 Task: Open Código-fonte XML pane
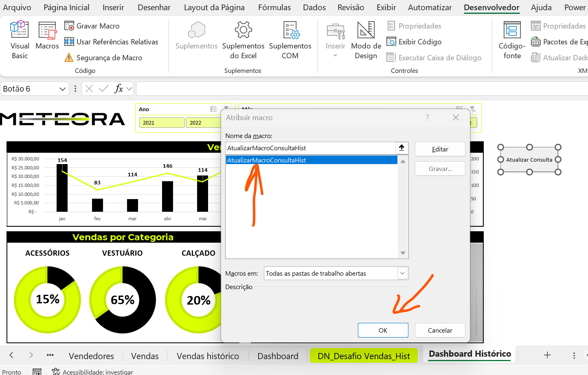point(512,40)
